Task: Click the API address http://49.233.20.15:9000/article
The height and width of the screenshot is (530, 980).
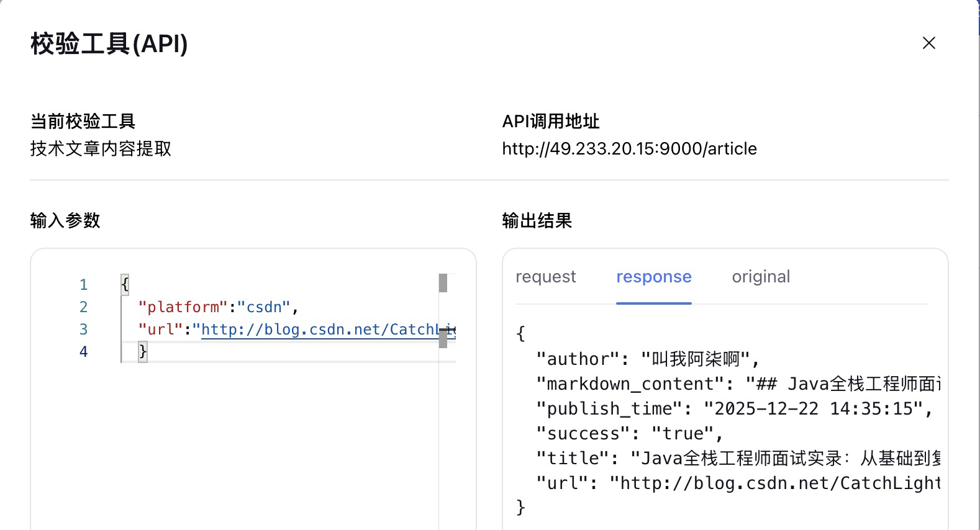Action: point(629,149)
